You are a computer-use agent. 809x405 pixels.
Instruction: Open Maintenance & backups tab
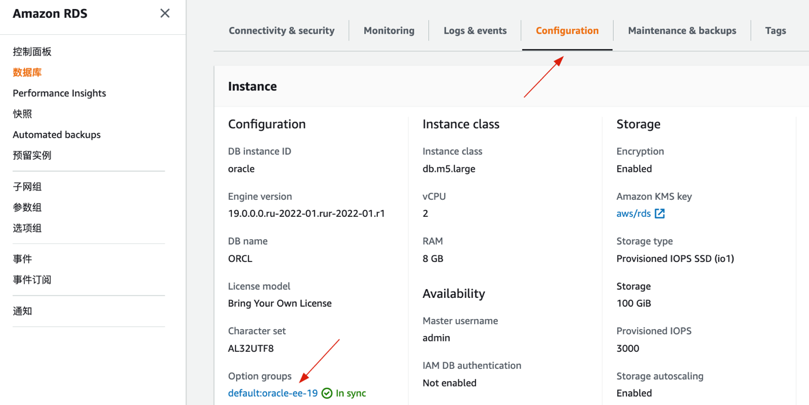pos(682,31)
